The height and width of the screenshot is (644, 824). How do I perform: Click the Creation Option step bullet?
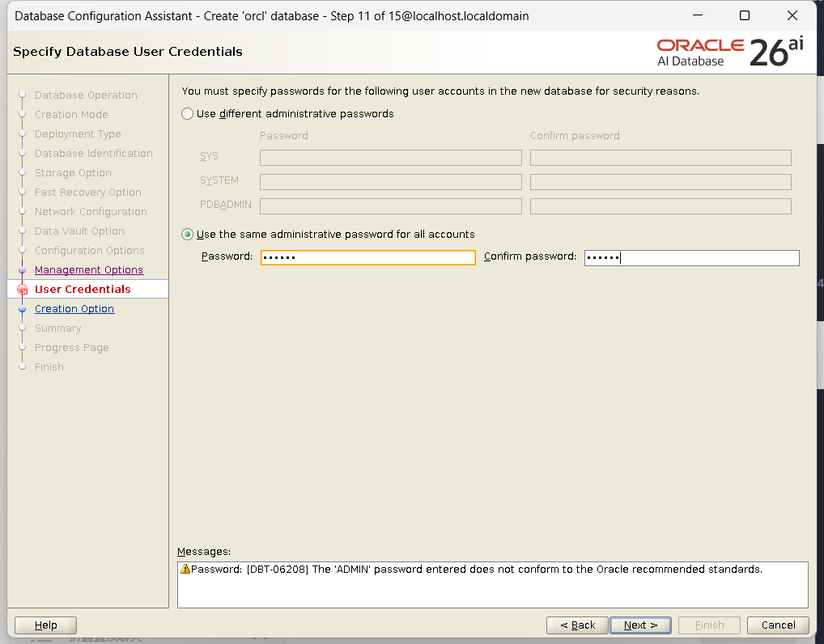(22, 309)
